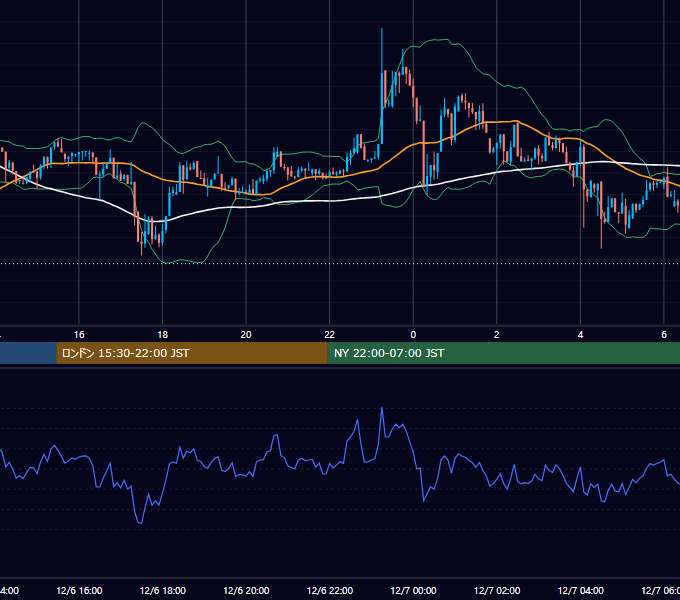Click the time-axis hour label 16

pos(79,335)
